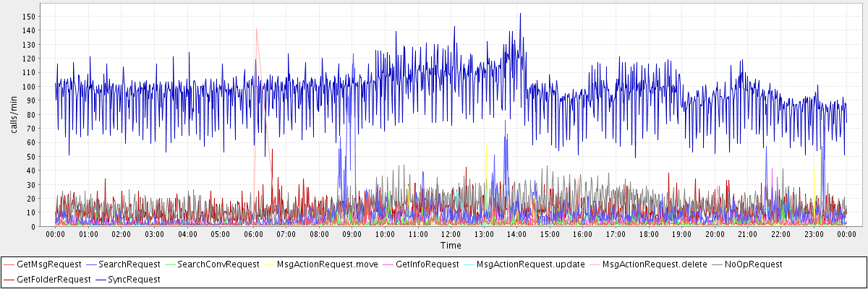Click the "calls/min" y-axis title

click(x=13, y=114)
